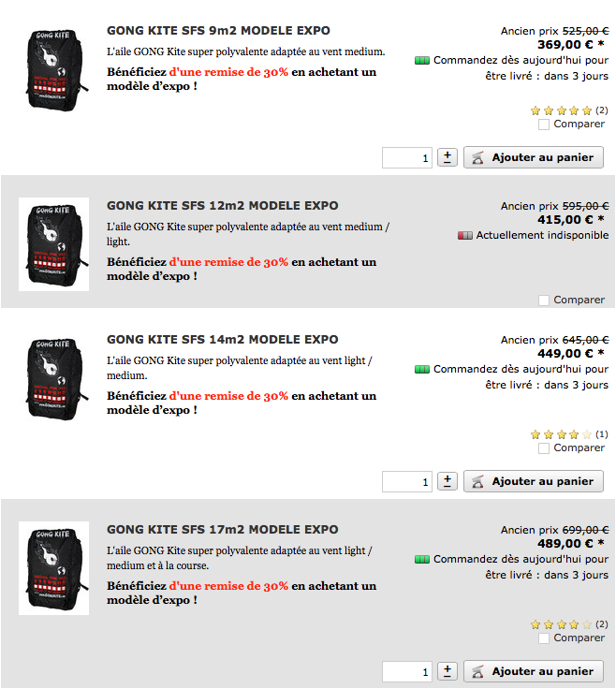Click the quantity field of 17m2 kite
The image size is (616, 689).
[x=407, y=671]
